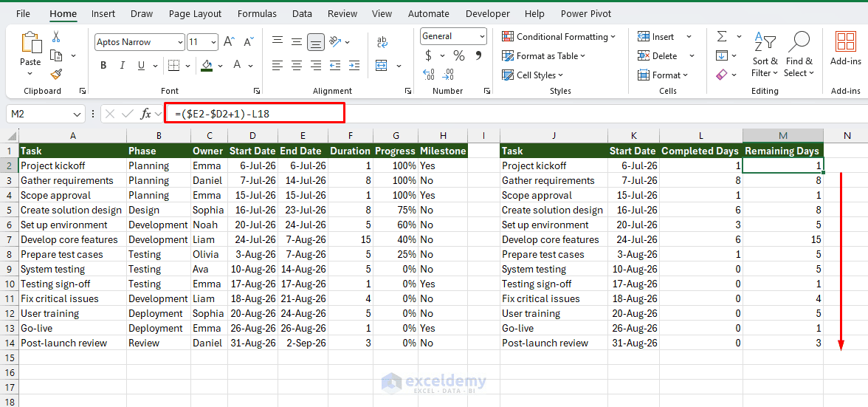Open Conditional Formatting dropdown
Viewport: 868px width, 407px height.
click(x=559, y=36)
